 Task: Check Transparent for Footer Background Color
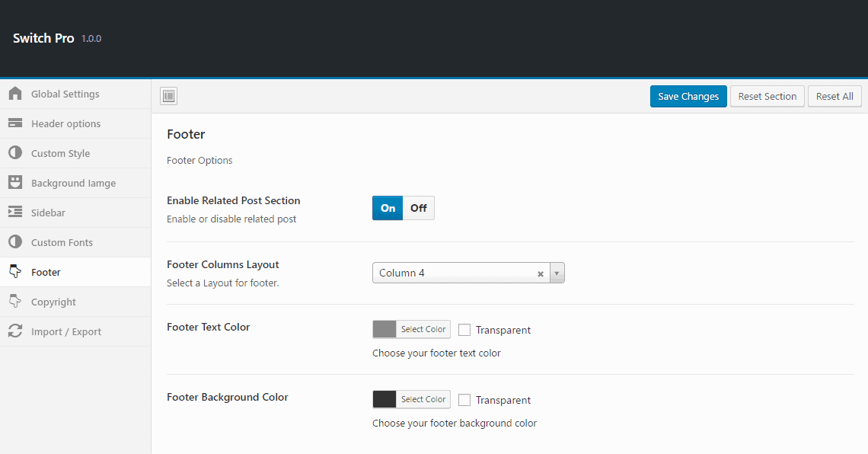(464, 400)
